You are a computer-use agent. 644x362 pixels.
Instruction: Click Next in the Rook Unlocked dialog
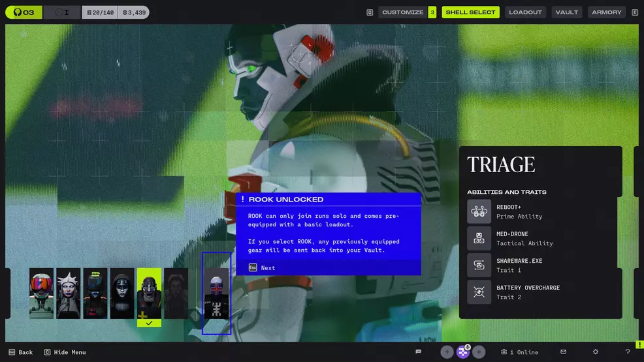[268, 267]
